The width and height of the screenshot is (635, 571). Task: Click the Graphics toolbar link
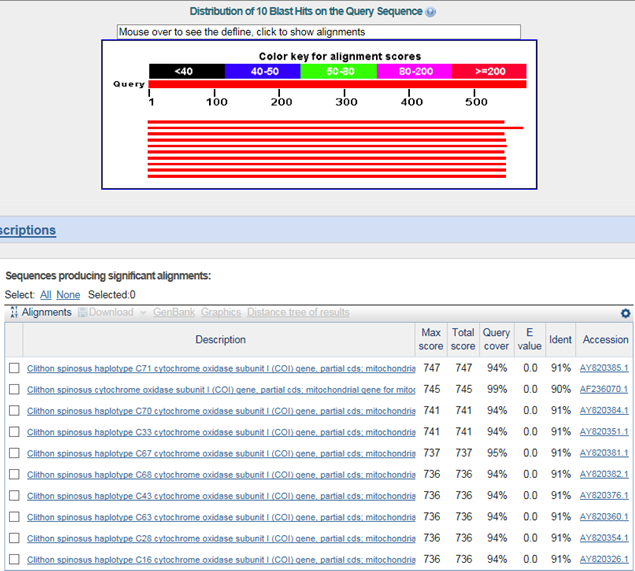[221, 312]
